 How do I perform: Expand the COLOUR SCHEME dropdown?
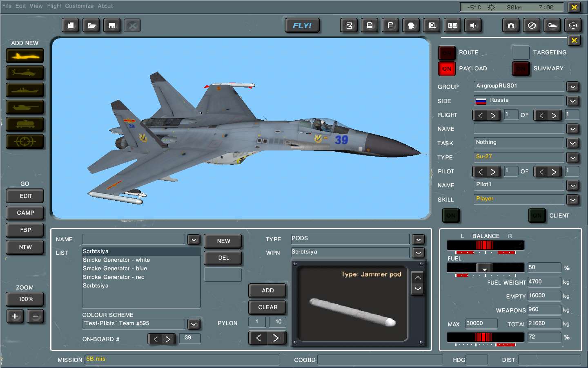[194, 324]
